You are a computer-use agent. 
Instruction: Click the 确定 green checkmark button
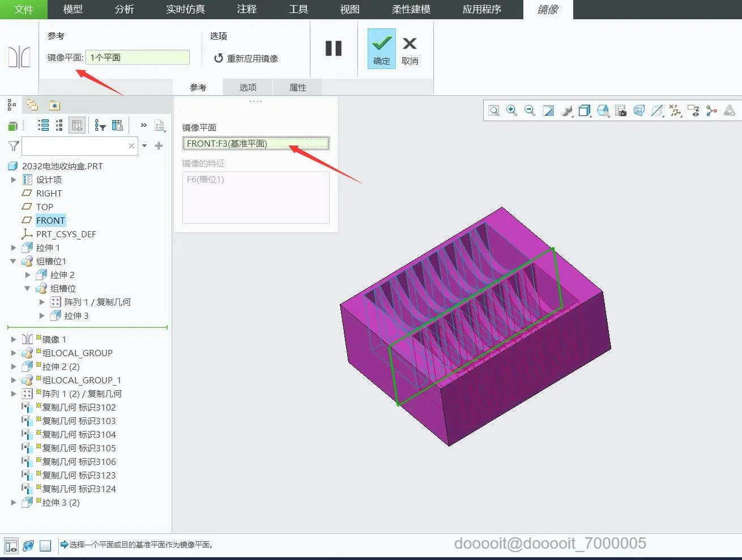click(x=382, y=49)
